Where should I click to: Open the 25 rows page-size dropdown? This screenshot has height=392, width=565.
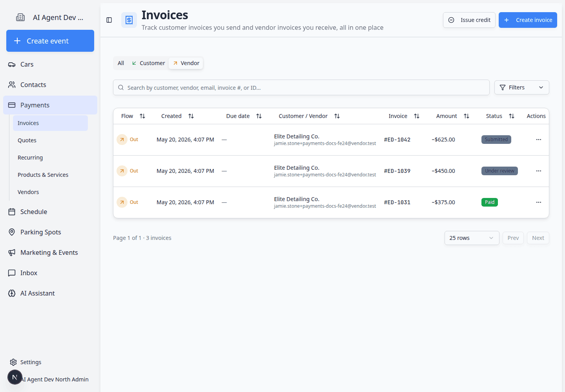(x=472, y=238)
